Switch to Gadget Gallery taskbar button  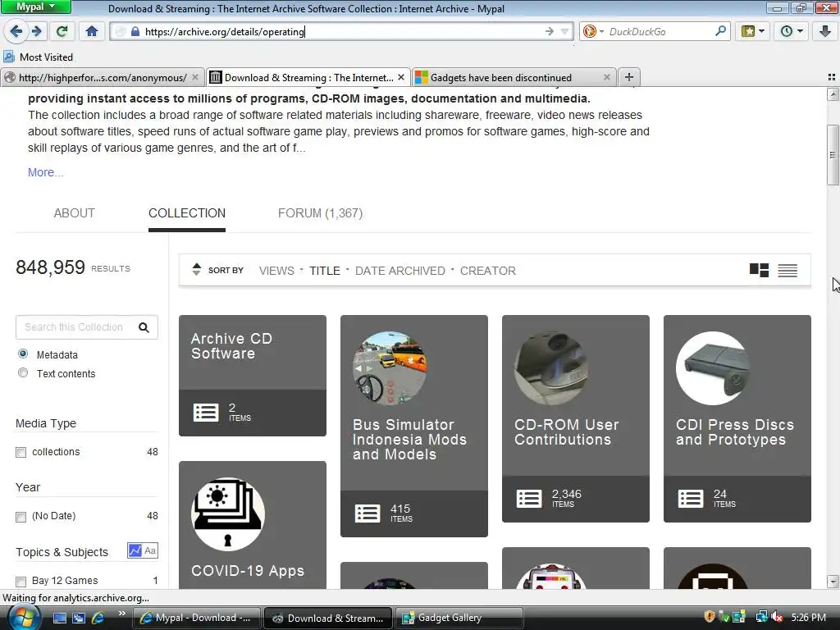(459, 618)
